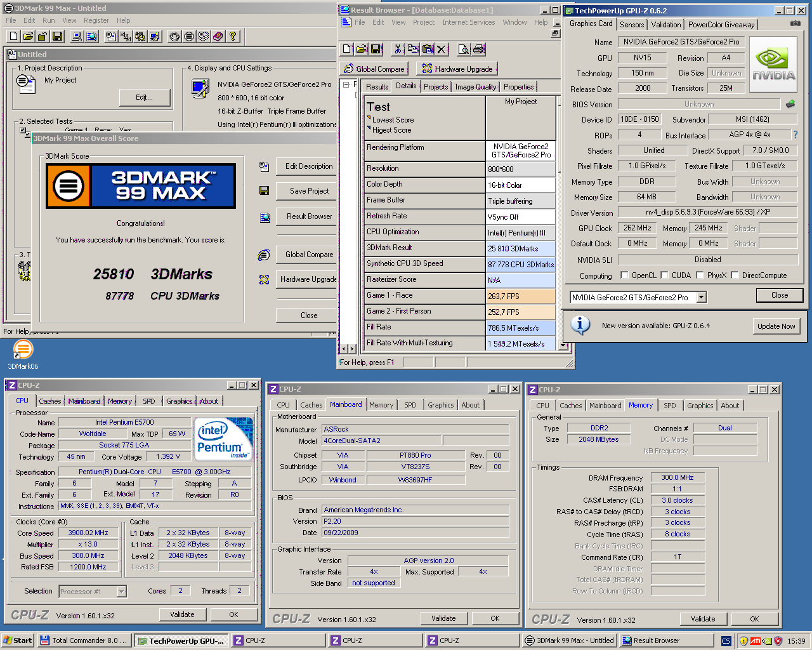
Task: Click Open project folder icon in 3DMark 99 toolbar
Action: (x=29, y=37)
